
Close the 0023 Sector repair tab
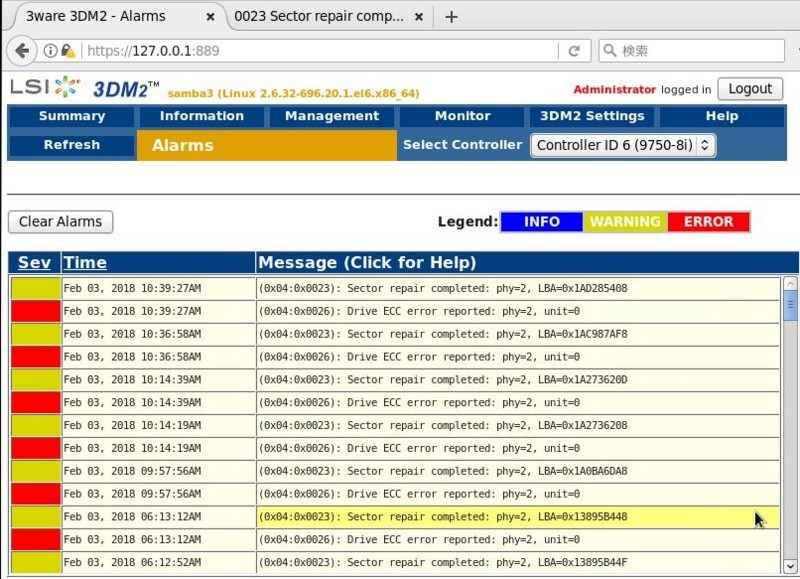pos(419,17)
